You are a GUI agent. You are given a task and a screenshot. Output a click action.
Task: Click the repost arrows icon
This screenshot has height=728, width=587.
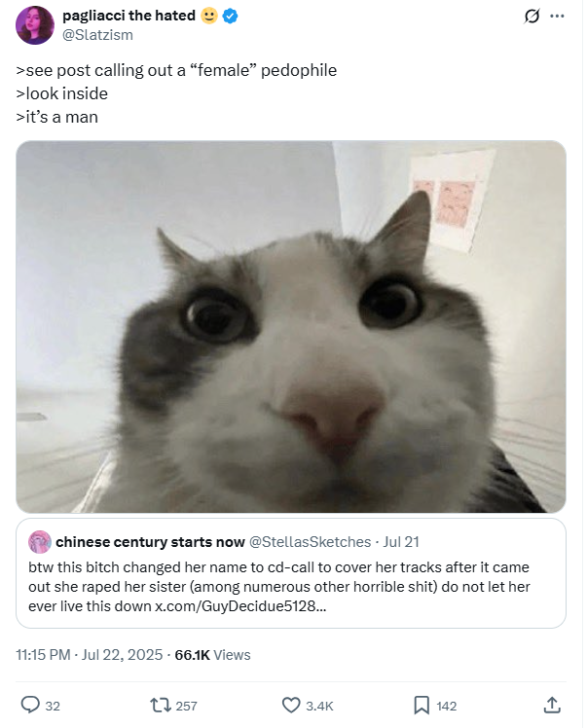161,706
